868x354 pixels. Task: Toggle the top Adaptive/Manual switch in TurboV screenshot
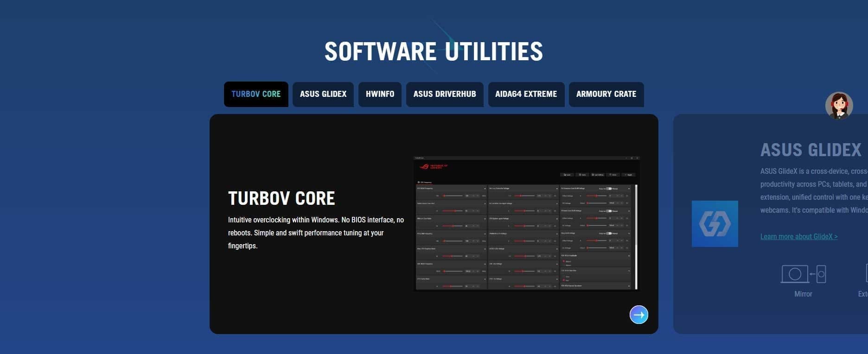[x=609, y=189]
